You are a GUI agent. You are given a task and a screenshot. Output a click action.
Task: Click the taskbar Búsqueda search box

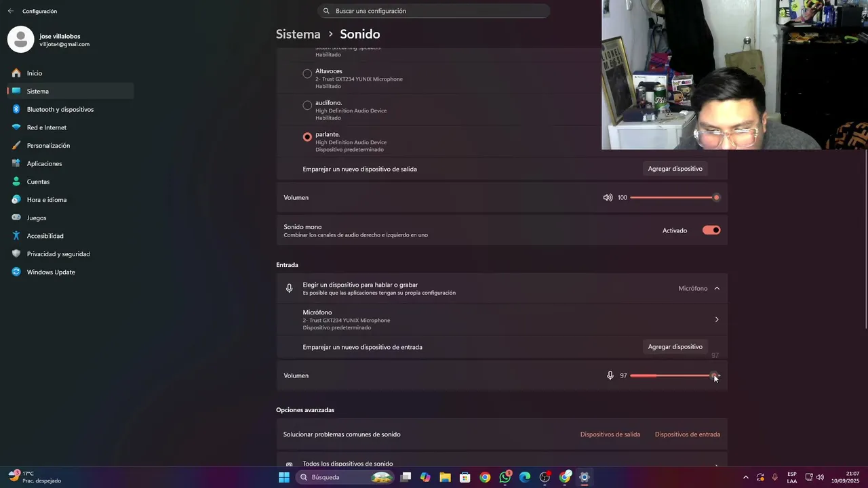346,477
